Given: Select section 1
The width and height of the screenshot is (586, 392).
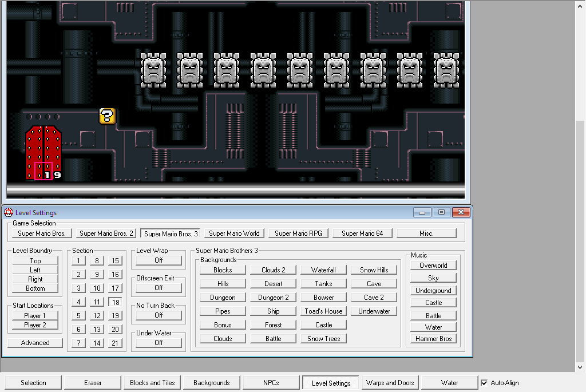Looking at the screenshot, I should [78, 261].
